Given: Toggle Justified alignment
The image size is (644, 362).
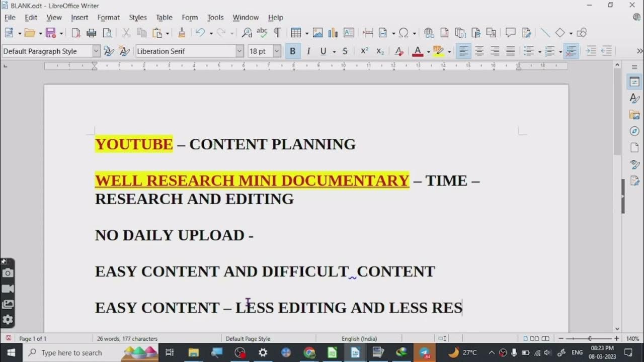Looking at the screenshot, I should pyautogui.click(x=510, y=51).
